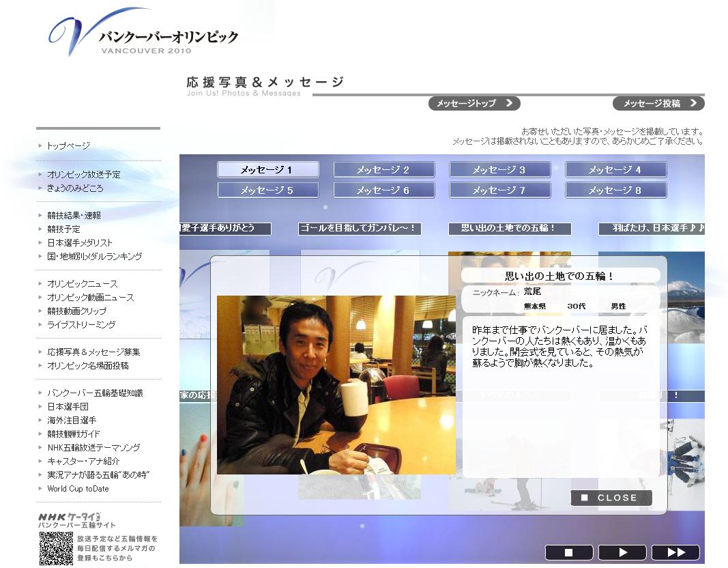This screenshot has width=728, height=568.
Task: Open バンクーバー五輪基礎知識 link
Action: tap(95, 393)
